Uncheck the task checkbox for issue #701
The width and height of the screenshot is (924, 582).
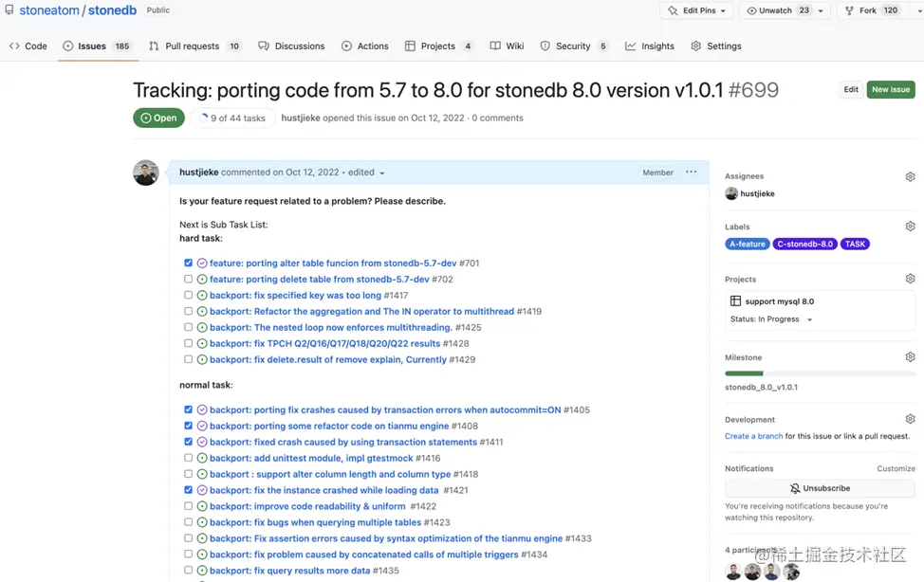click(x=188, y=263)
